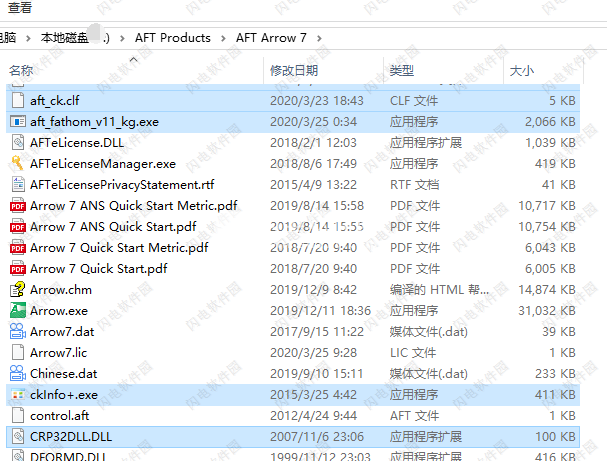
Task: Click file name Chinese.dat
Action: (63, 374)
